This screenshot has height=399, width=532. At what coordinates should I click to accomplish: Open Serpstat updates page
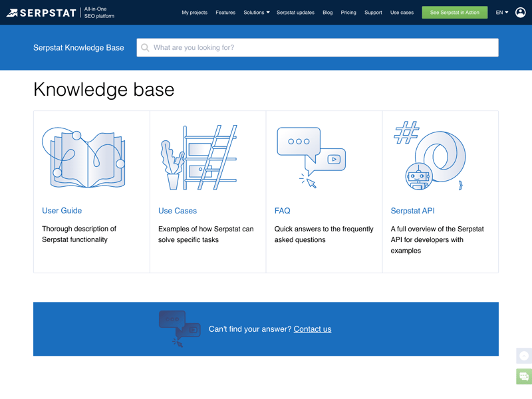(x=295, y=13)
